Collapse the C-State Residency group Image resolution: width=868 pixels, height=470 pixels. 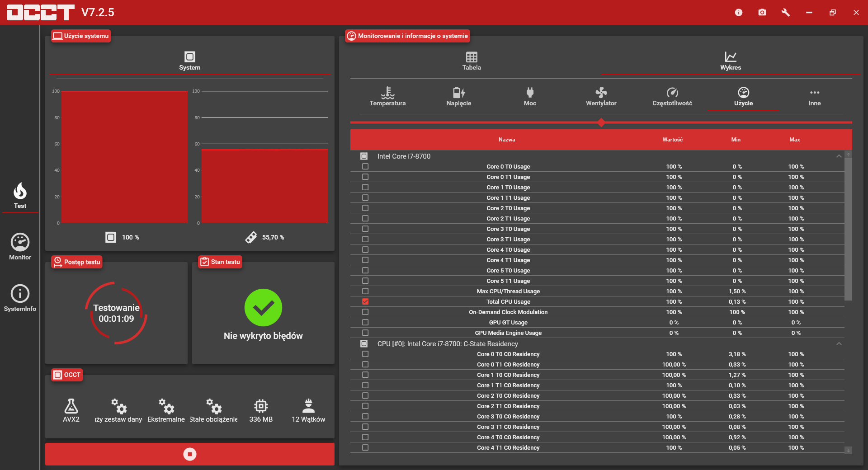tap(839, 344)
